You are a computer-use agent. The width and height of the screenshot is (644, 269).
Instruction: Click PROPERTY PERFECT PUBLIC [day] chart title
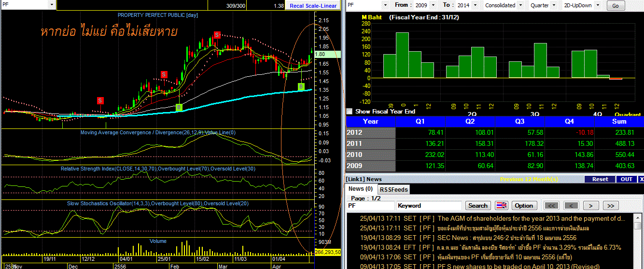pyautogui.click(x=158, y=15)
